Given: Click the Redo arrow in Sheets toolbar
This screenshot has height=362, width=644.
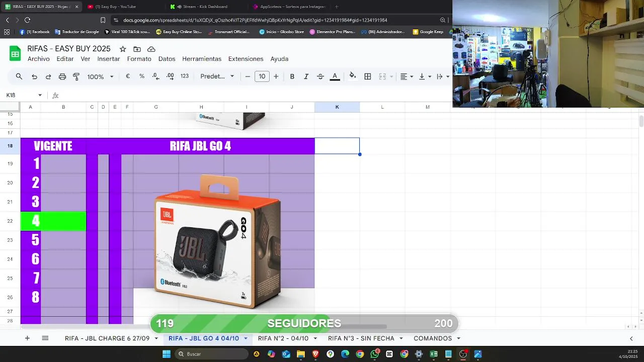Looking at the screenshot, I should pos(48,76).
